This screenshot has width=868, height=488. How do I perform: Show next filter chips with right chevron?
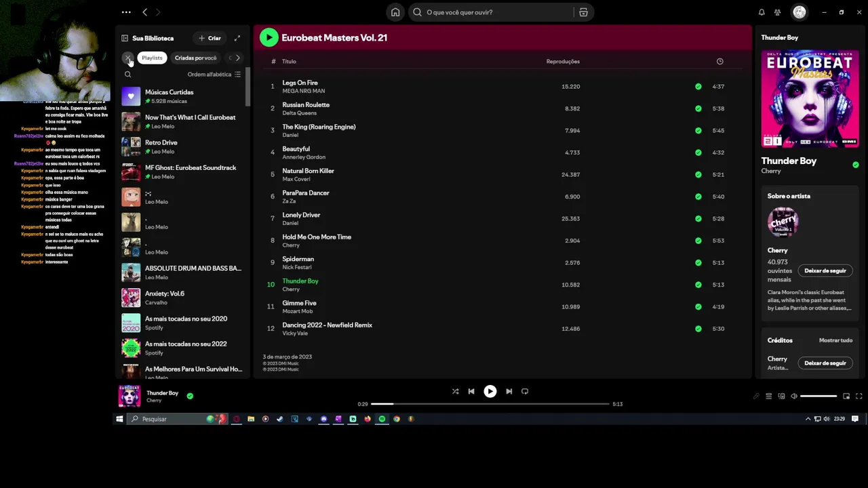(x=237, y=58)
